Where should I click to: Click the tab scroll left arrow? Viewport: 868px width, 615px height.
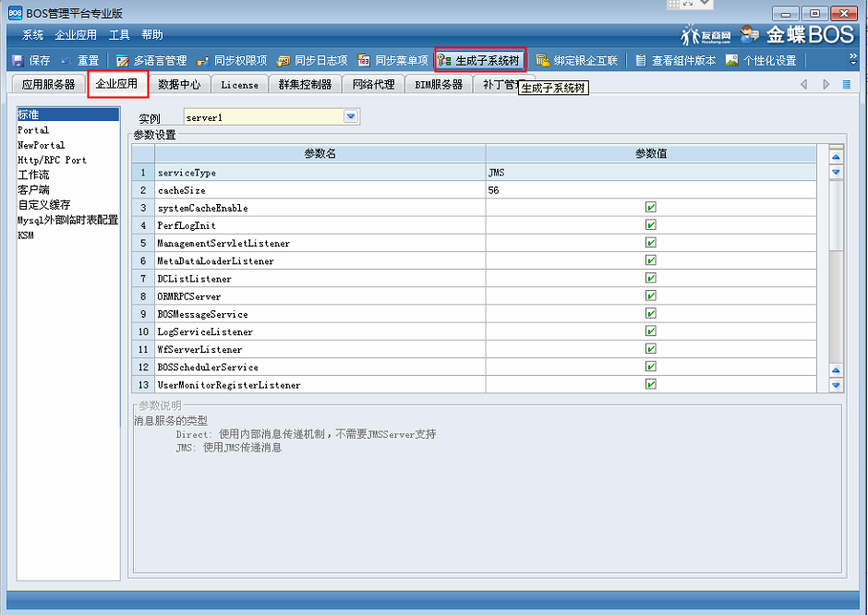(803, 84)
